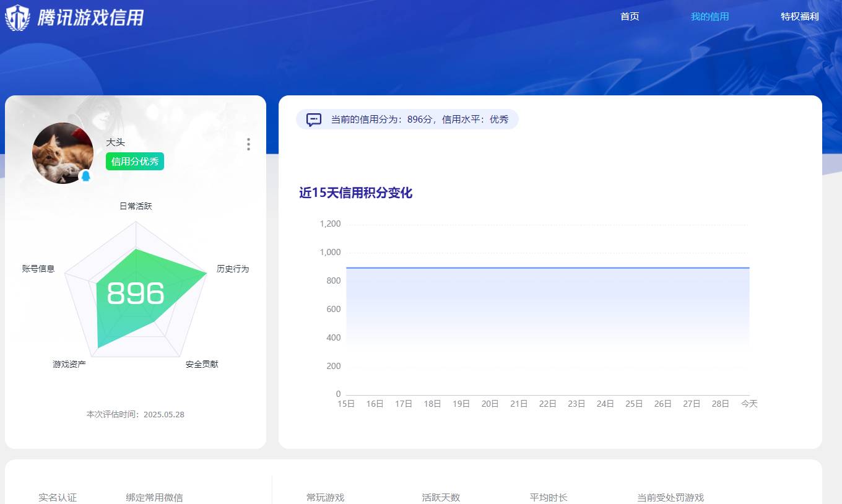Click 今天 on the chart x-axis

pos(749,403)
